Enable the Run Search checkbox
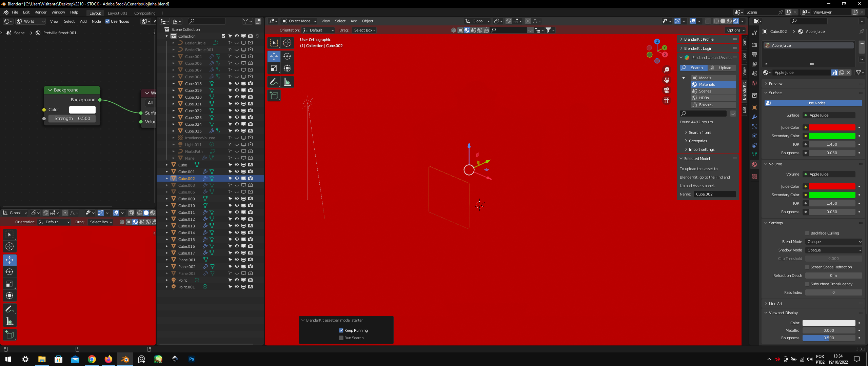Screen dimensions: 868x366 point(341,338)
